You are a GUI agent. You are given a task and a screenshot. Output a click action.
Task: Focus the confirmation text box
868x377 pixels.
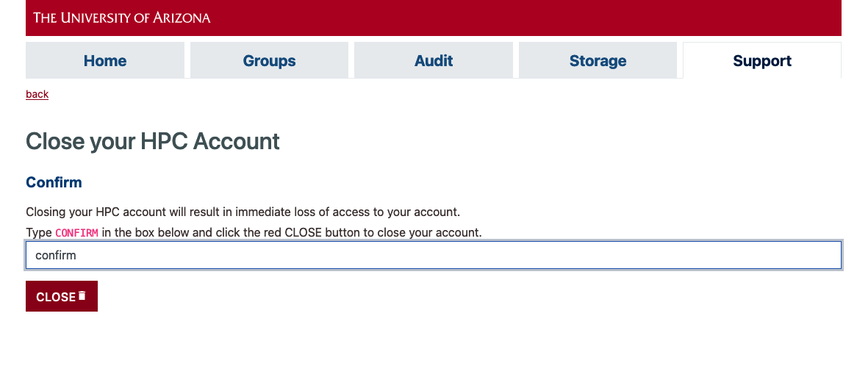434,255
